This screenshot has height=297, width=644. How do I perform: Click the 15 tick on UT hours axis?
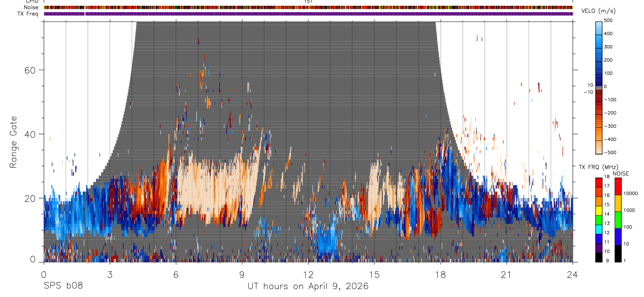click(374, 274)
